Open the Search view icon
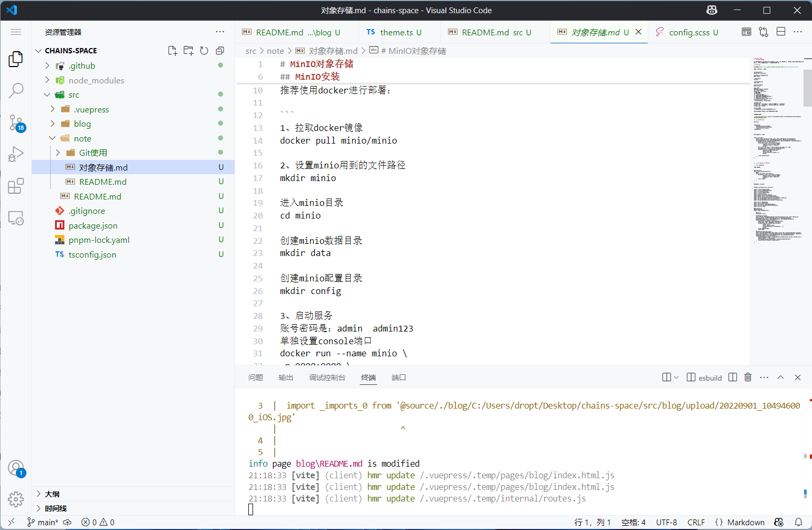Image resolution: width=812 pixels, height=530 pixels. click(x=16, y=90)
